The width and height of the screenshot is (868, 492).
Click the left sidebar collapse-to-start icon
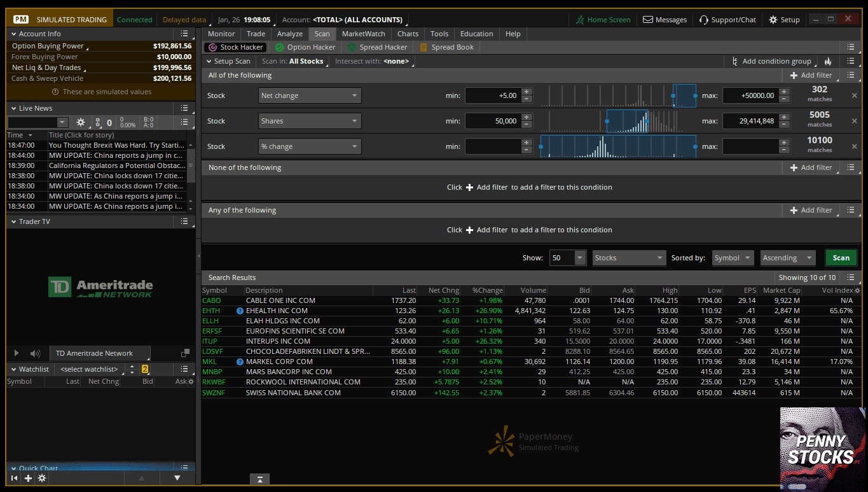point(15,478)
